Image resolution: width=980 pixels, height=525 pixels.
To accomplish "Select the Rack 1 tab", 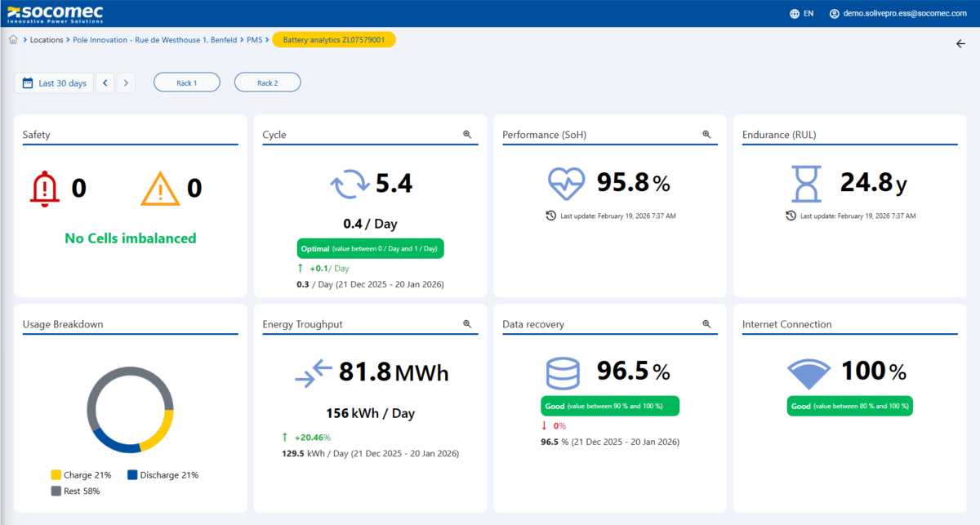I will coord(186,82).
